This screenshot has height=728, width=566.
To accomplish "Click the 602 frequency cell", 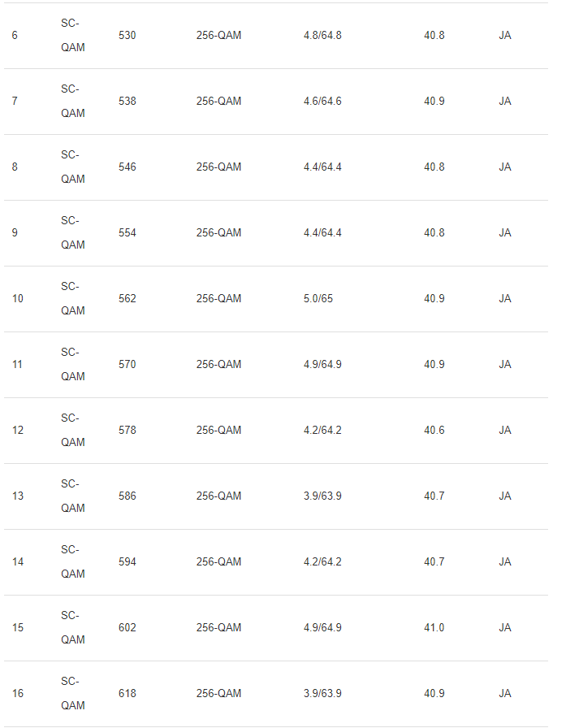I will [x=127, y=628].
